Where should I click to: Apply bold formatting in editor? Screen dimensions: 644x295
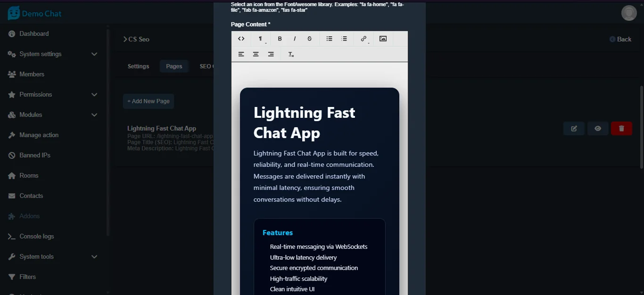point(280,39)
